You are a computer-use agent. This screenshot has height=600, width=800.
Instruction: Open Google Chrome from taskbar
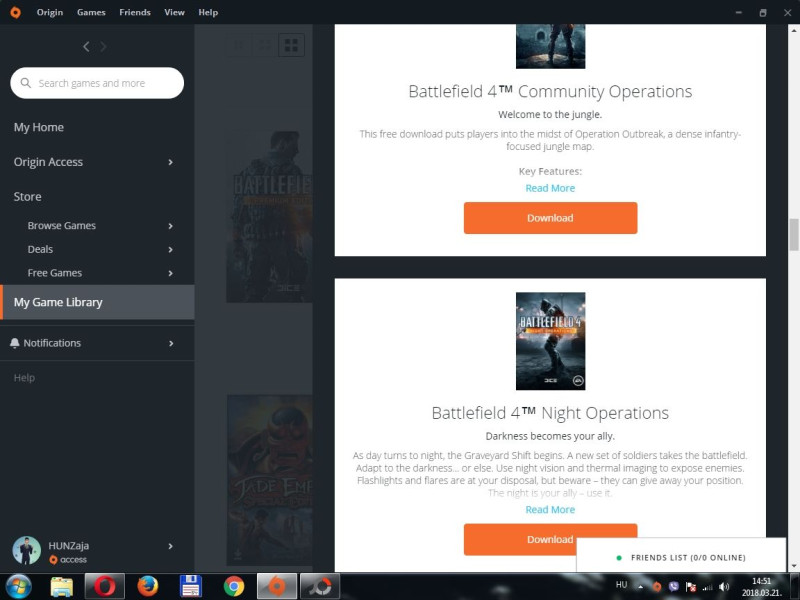point(234,587)
